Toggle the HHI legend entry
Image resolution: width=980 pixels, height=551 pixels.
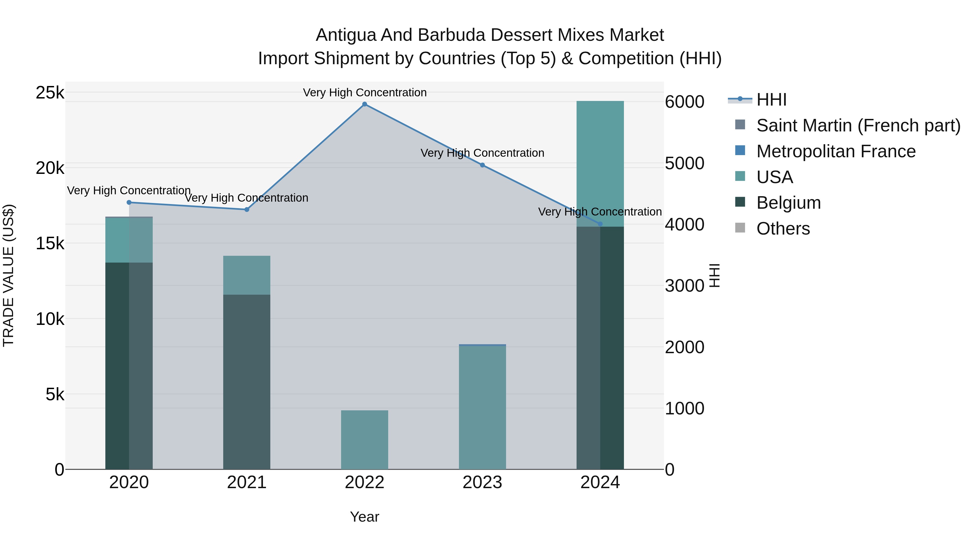pyautogui.click(x=757, y=100)
